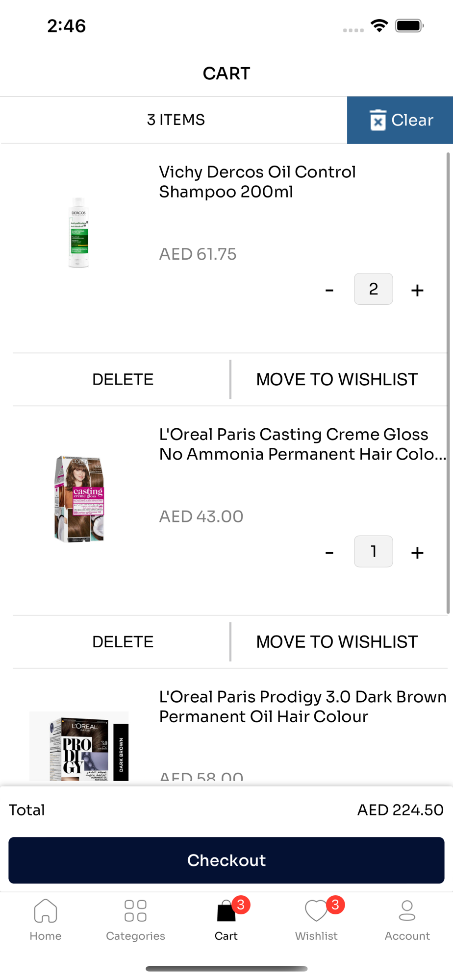Viewport: 453px width, 980px height.
Task: Proceed with the Checkout button
Action: click(x=226, y=860)
